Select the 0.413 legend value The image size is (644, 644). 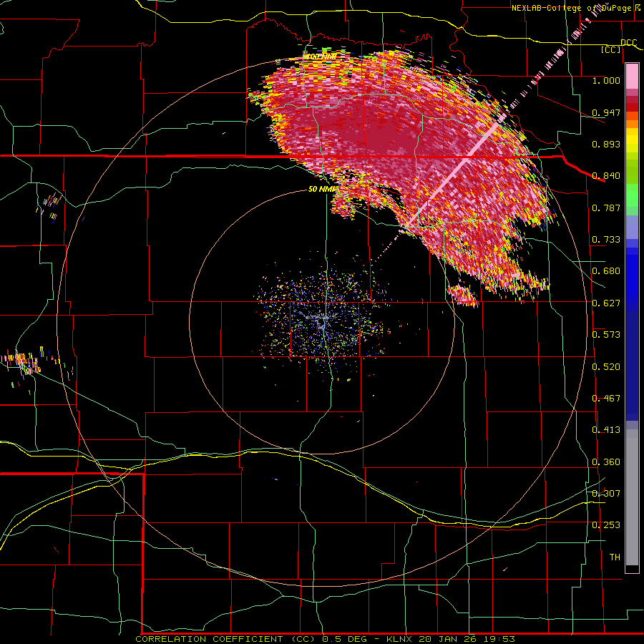tap(606, 430)
